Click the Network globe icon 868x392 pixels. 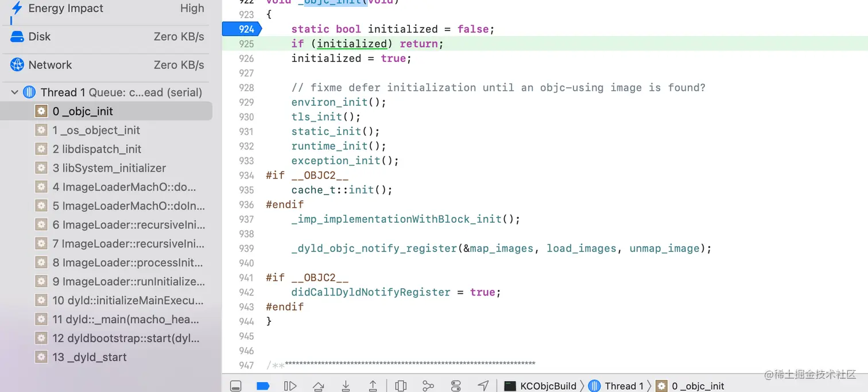[17, 65]
